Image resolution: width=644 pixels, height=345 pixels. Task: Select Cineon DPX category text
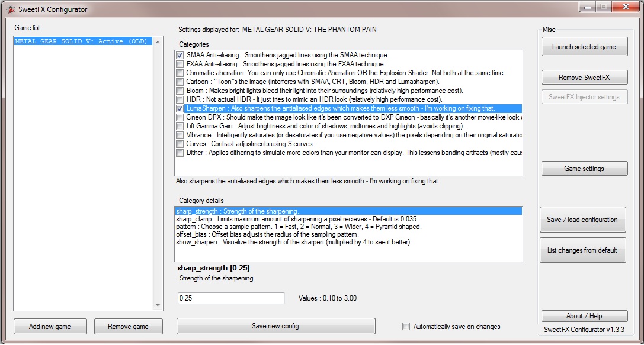coord(354,117)
